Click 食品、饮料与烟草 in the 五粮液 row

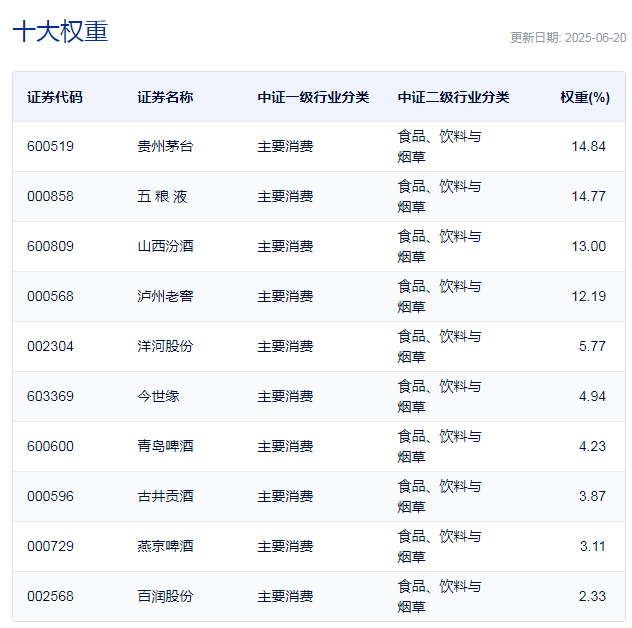(x=439, y=196)
